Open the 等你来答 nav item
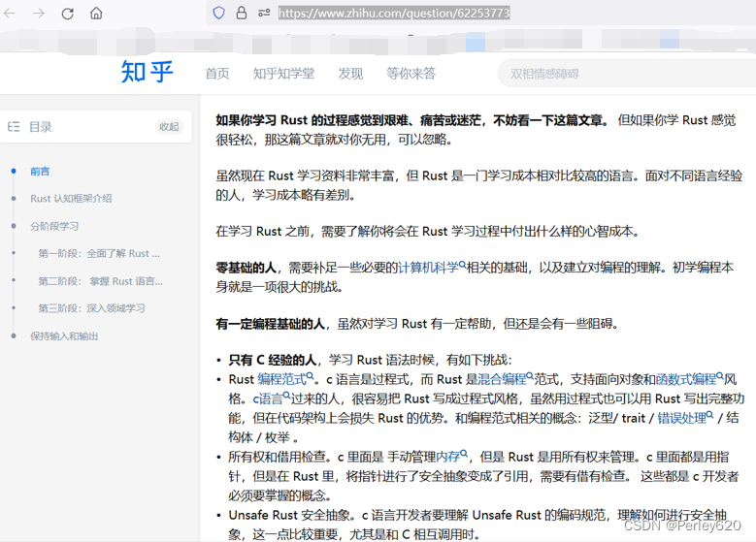Viewport: 756px width, 542px height. point(411,74)
